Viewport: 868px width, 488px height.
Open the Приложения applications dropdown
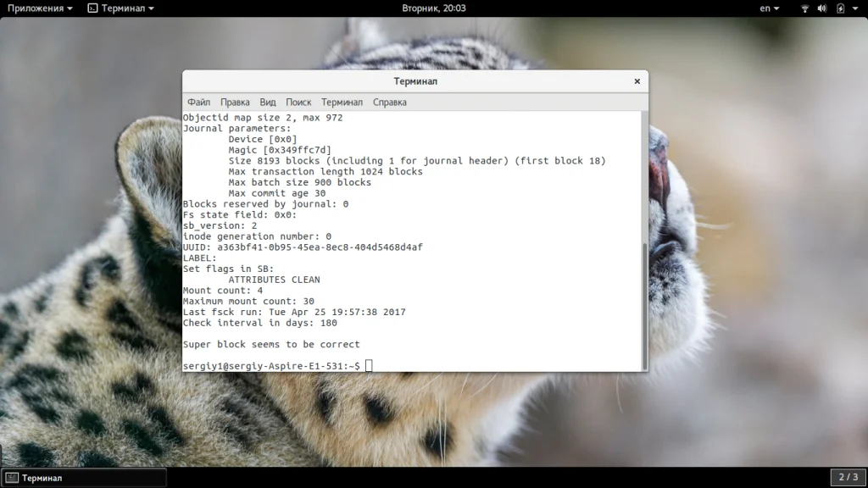click(x=40, y=8)
